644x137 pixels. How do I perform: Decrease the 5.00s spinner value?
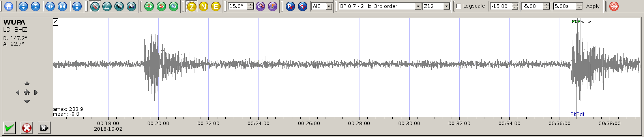coord(579,8)
